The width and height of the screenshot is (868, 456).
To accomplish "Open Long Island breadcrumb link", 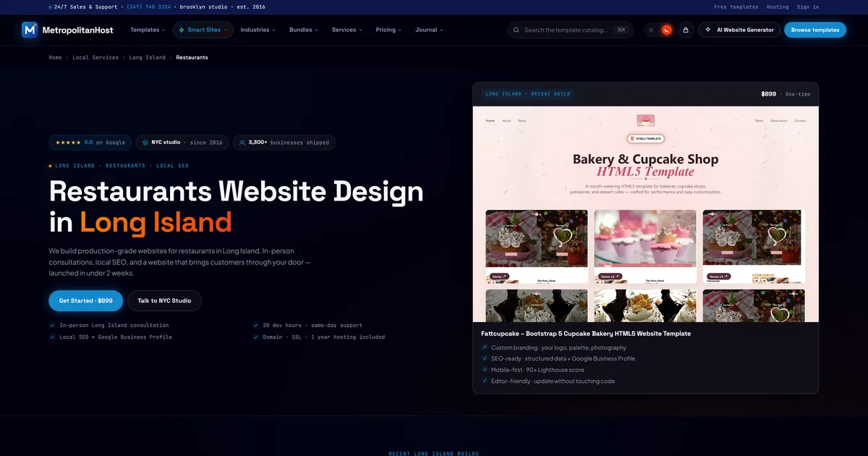I will [x=148, y=57].
